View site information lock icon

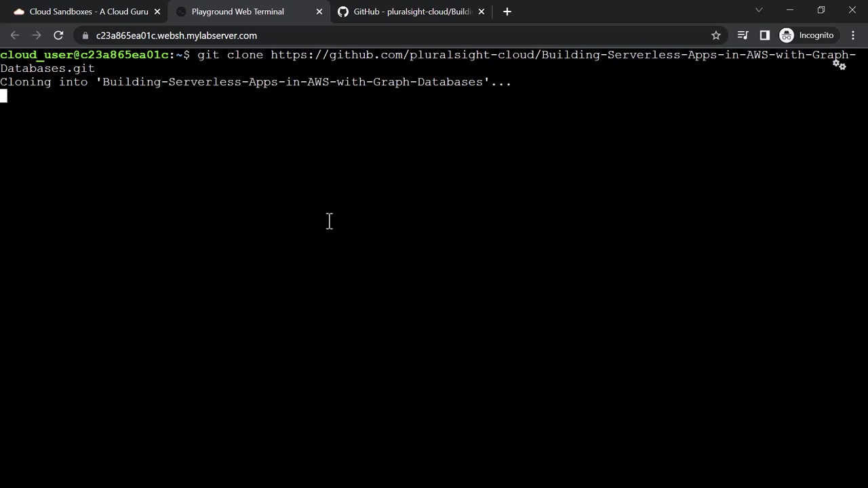tap(85, 35)
